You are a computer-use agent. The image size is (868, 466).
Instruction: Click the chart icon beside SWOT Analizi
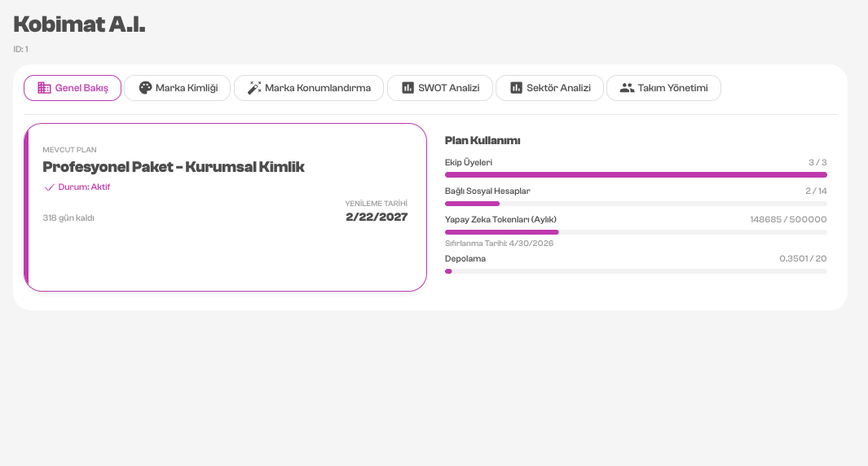408,87
